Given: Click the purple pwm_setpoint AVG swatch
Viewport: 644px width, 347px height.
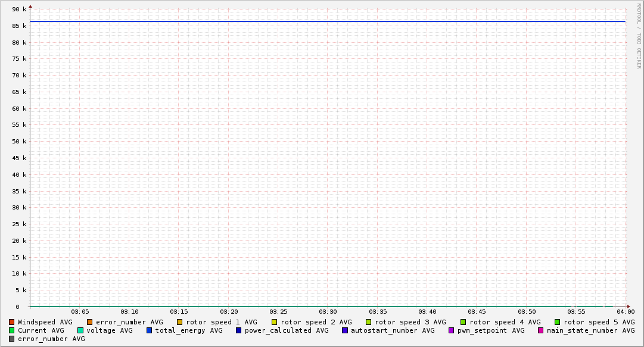Looking at the screenshot, I should tap(452, 330).
